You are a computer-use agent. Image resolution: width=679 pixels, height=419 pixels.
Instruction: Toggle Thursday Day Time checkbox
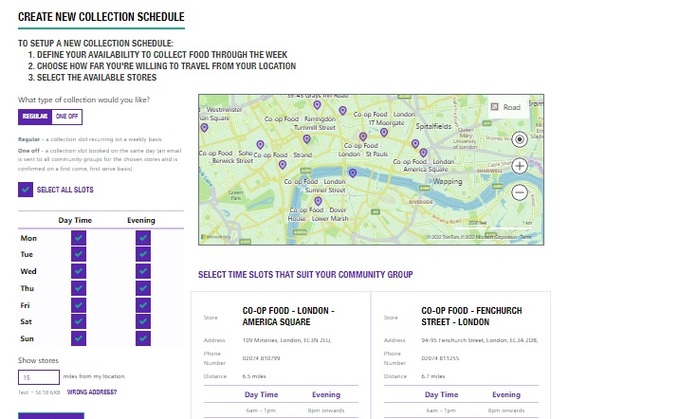pyautogui.click(x=78, y=288)
